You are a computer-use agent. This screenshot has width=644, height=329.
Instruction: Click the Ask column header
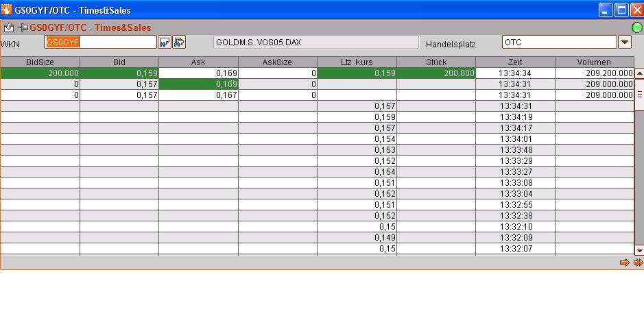pos(198,62)
